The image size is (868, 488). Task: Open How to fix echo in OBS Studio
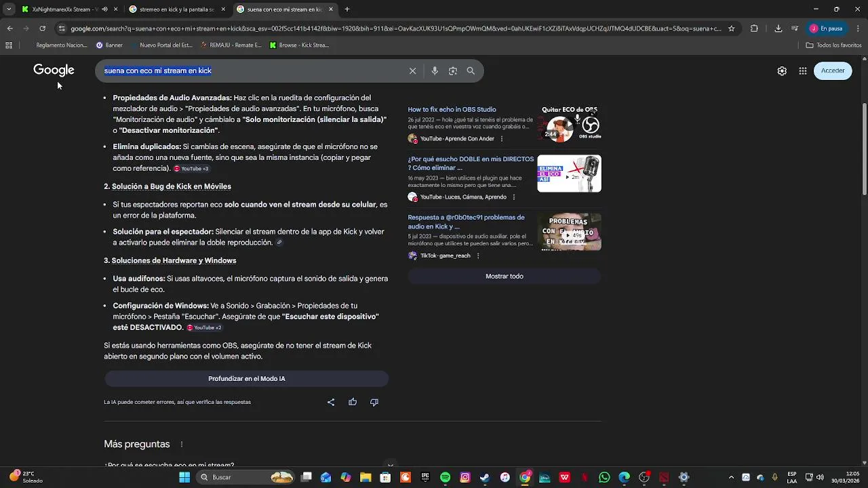click(452, 109)
